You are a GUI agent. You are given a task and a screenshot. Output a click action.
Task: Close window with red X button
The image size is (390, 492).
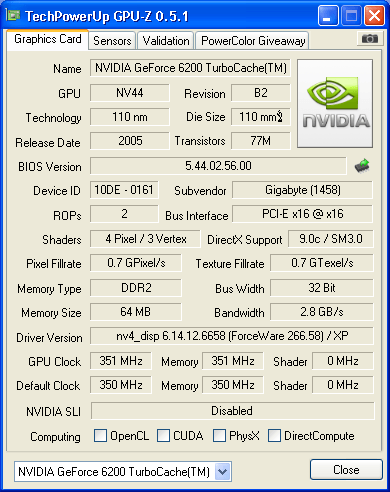tap(374, 15)
